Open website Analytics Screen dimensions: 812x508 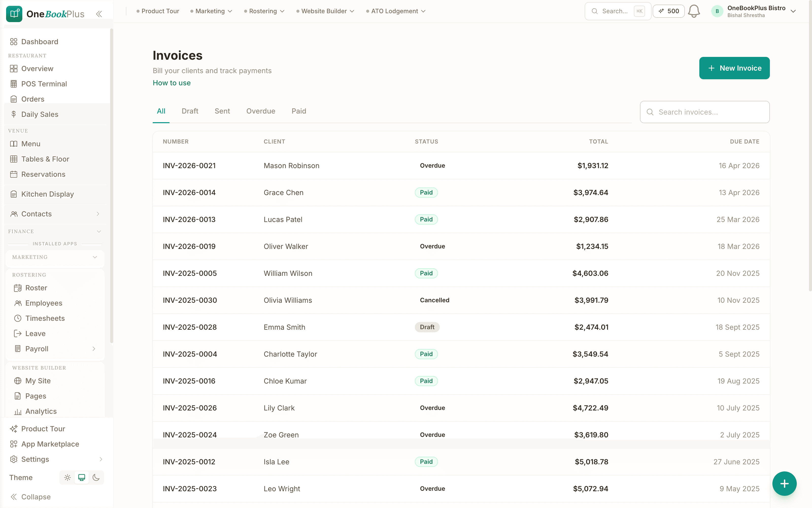pyautogui.click(x=55, y=411)
